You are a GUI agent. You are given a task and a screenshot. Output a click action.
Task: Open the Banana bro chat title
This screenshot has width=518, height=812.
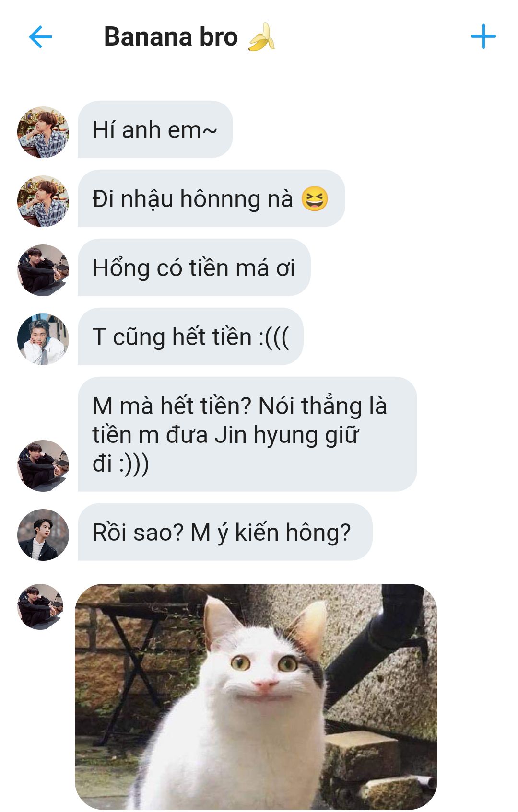point(189,37)
